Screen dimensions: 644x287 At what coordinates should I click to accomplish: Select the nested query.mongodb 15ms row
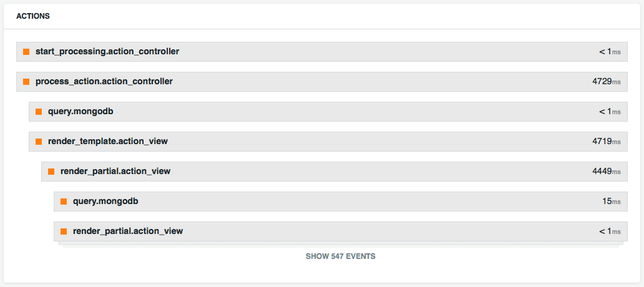(x=341, y=202)
